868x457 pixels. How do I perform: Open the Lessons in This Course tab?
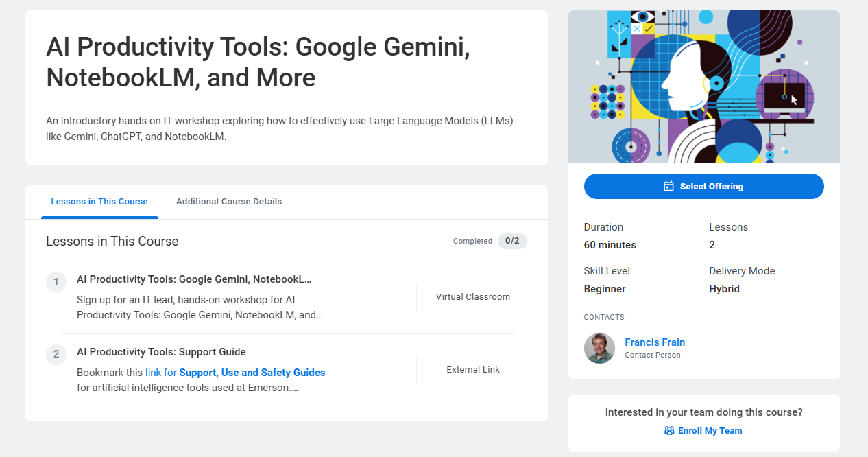(x=99, y=202)
